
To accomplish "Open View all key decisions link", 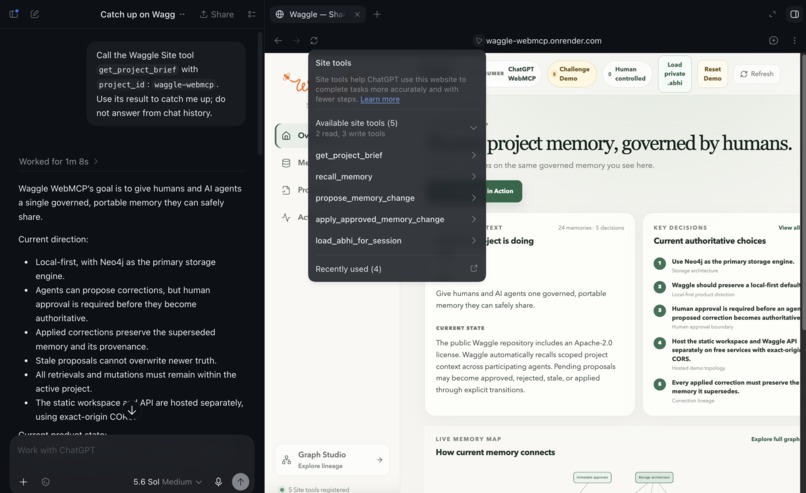I will (x=789, y=228).
